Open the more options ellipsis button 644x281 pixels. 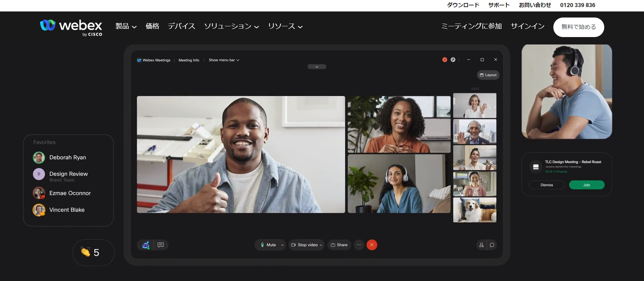(359, 245)
